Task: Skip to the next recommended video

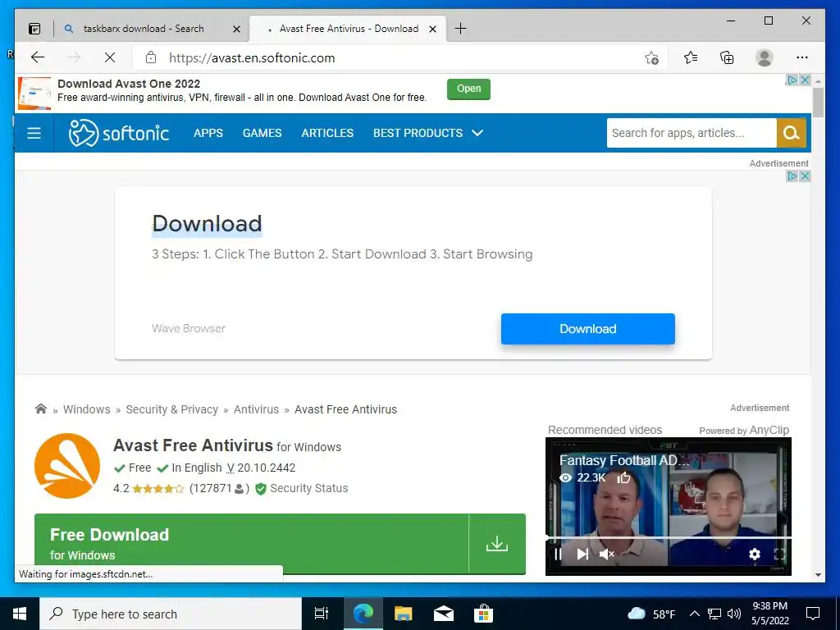Action: [582, 555]
